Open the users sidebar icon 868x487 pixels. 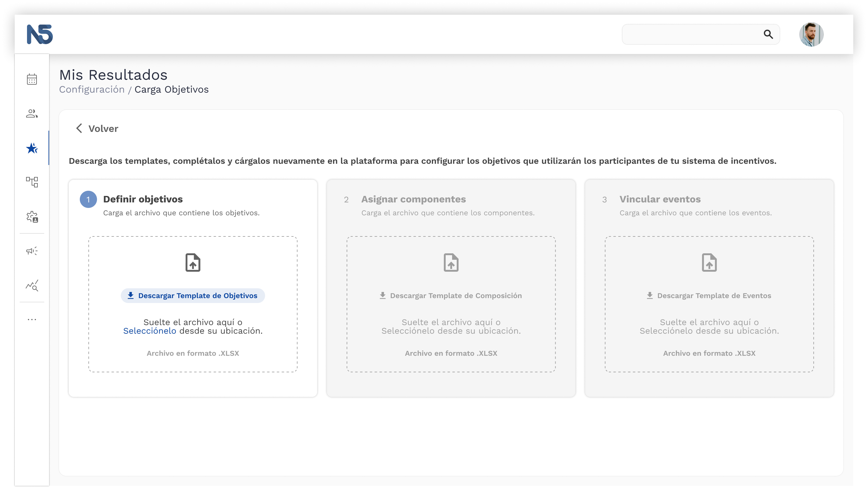click(32, 113)
